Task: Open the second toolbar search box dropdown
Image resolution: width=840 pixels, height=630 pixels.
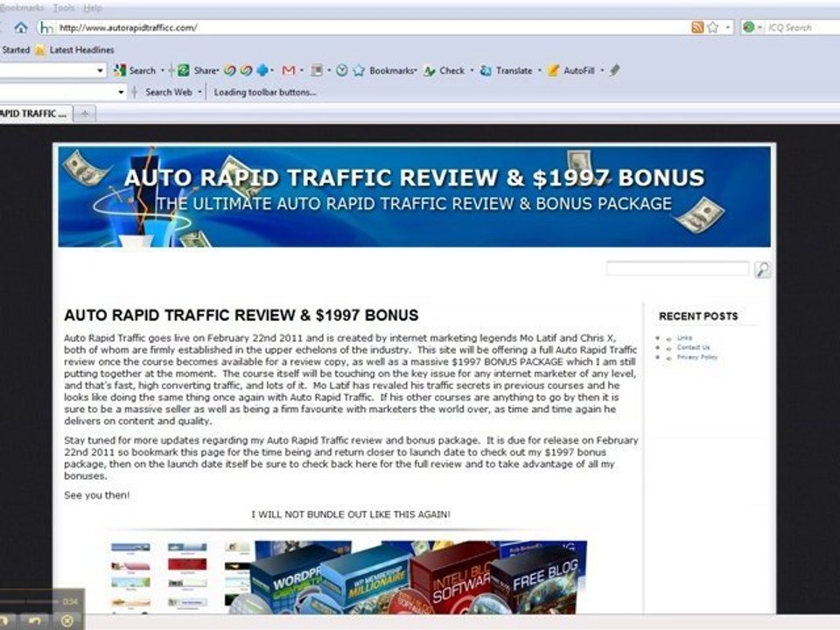Action: pos(121,92)
